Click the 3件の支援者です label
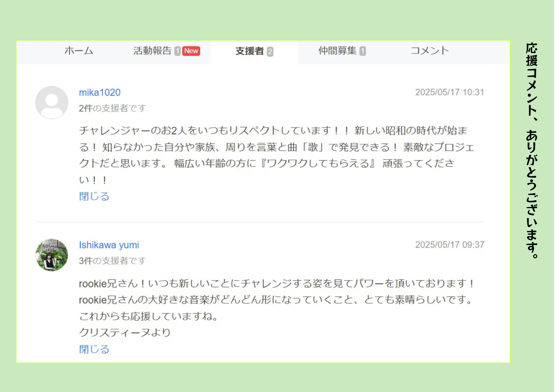 (x=112, y=261)
